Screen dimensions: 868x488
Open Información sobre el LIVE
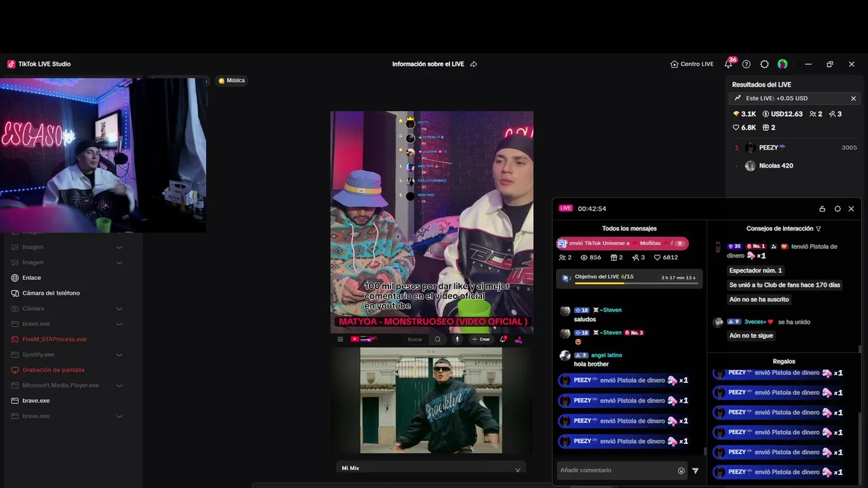tap(428, 64)
